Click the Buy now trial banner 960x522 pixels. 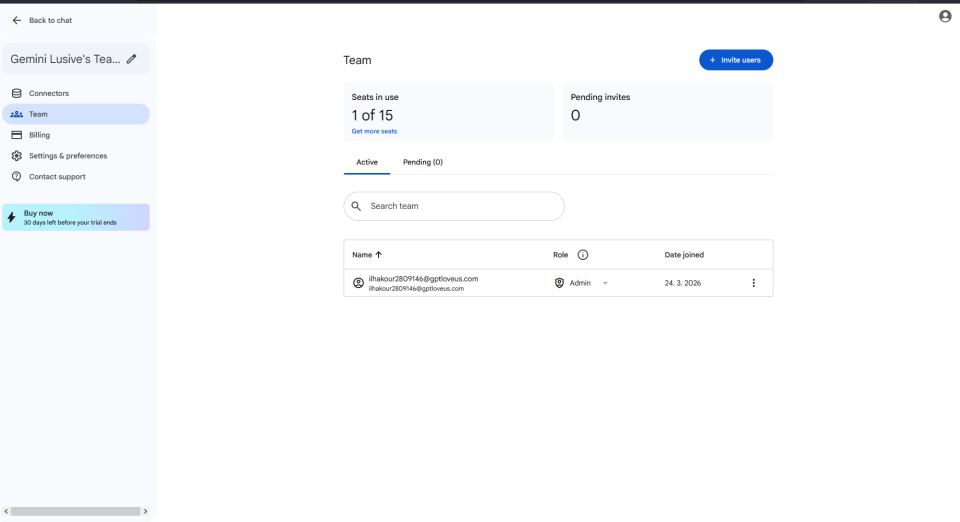click(x=76, y=218)
